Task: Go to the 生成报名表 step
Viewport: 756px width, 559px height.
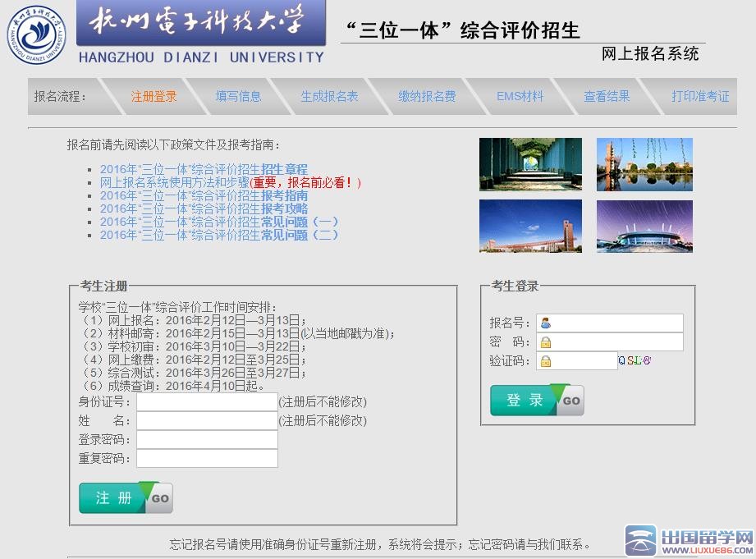Action: [x=329, y=96]
